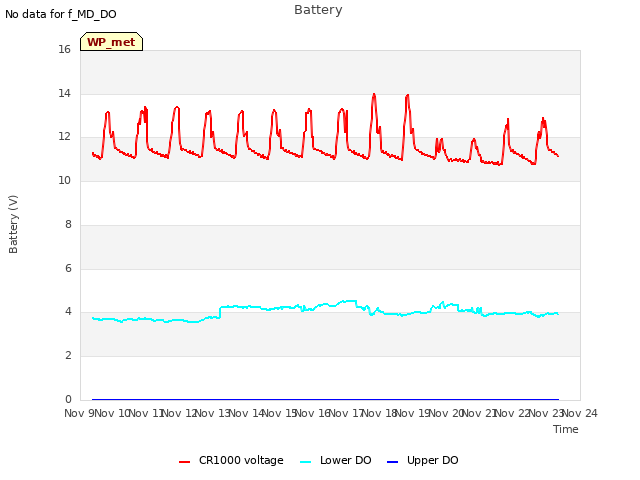This screenshot has width=640, height=480.
Task: Click the red CR1000 voltage legend swatch
Action: coord(184,462)
